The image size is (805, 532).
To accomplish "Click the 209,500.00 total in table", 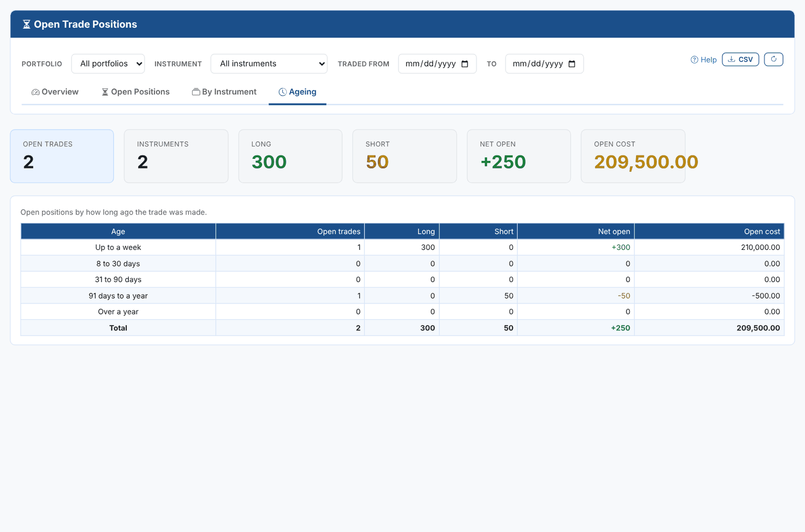I will pos(758,328).
